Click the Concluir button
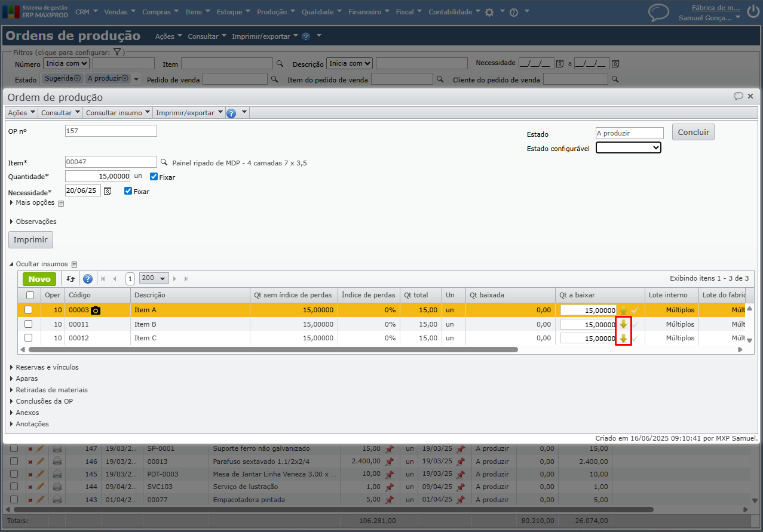This screenshot has height=532, width=763. [693, 132]
